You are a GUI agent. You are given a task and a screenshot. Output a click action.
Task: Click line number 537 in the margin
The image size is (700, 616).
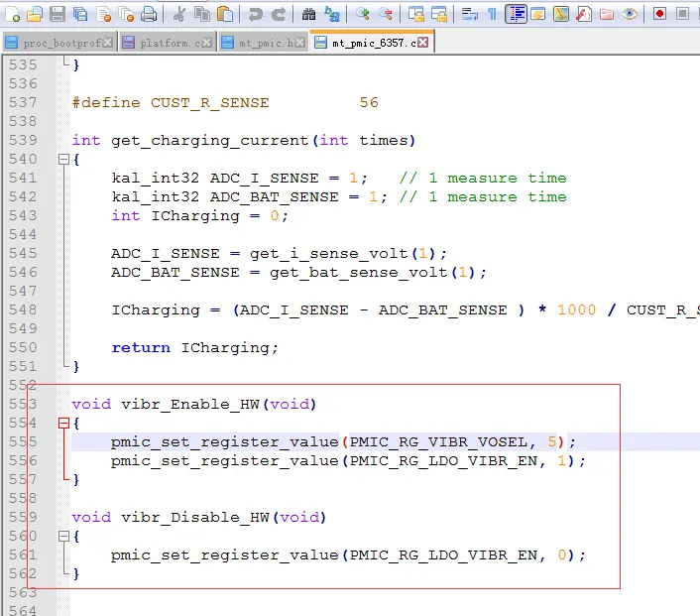tap(23, 103)
